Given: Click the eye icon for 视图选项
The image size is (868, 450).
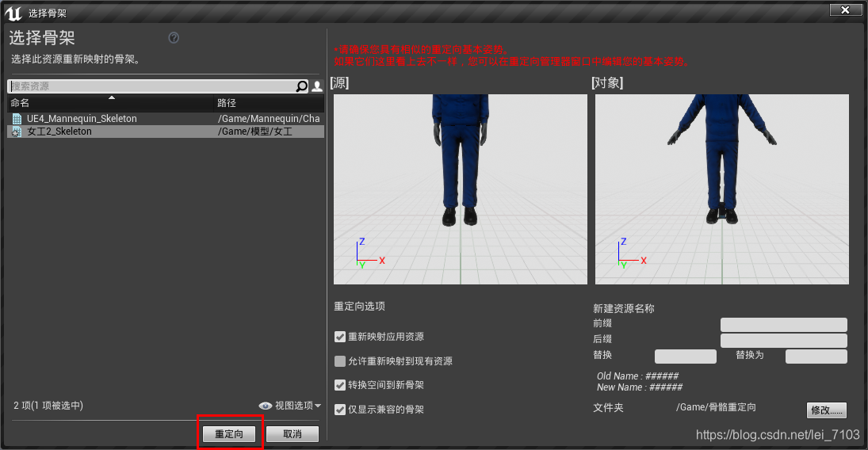Looking at the screenshot, I should coord(266,406).
